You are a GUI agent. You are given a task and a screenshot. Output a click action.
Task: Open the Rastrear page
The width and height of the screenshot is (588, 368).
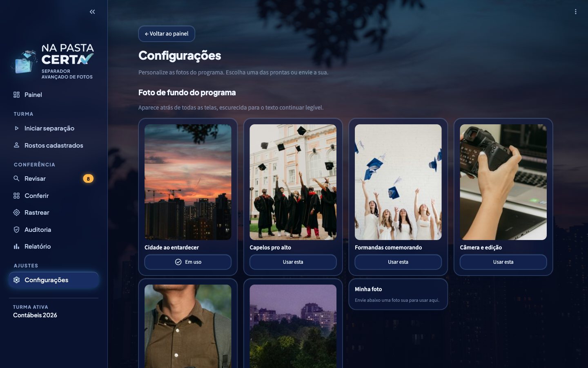click(53, 213)
